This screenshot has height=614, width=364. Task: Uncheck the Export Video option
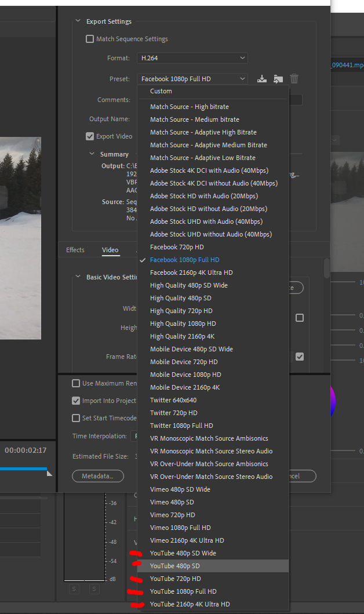(x=90, y=136)
